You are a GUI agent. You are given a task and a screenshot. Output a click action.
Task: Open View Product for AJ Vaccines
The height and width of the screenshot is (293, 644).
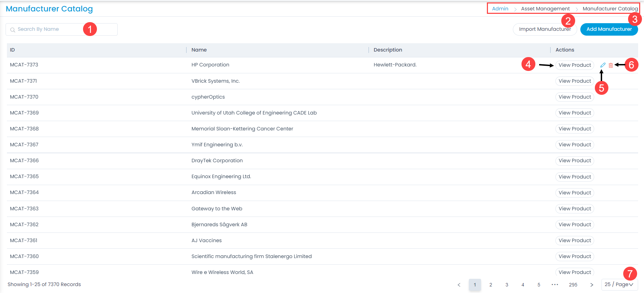click(574, 240)
